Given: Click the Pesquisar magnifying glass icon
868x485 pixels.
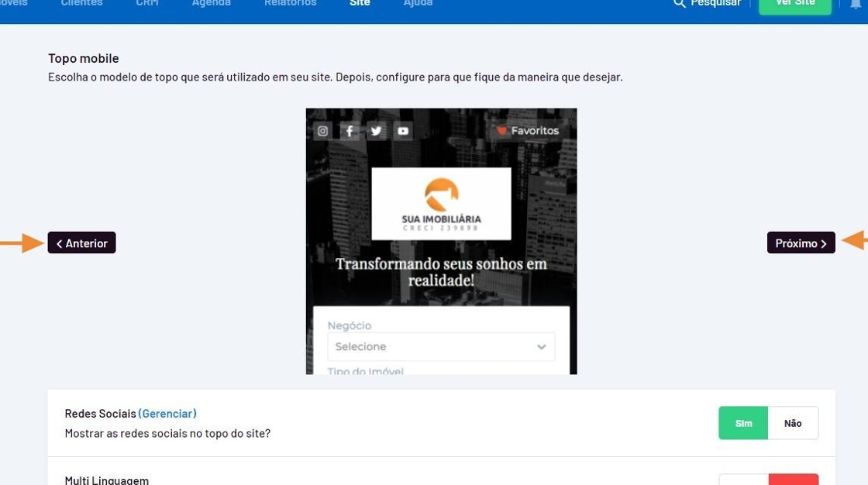Looking at the screenshot, I should click(x=680, y=4).
